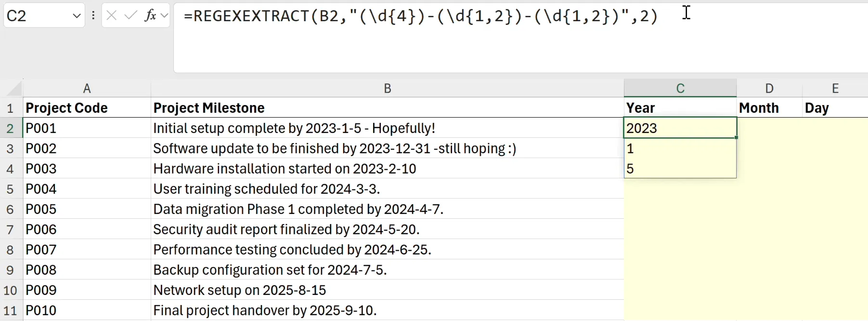Click the Enter checkmark formula button
The height and width of the screenshot is (321, 868).
[x=130, y=16]
